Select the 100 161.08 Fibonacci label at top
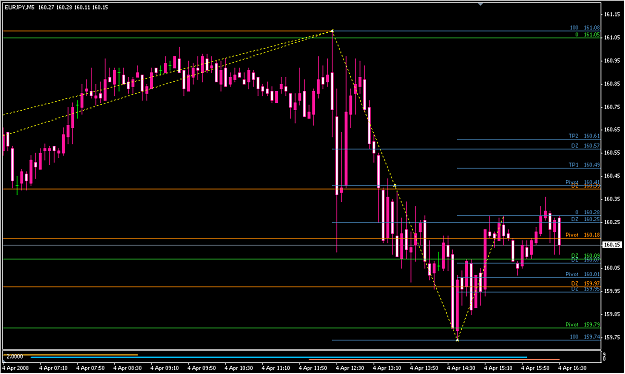The image size is (625, 374). point(585,28)
